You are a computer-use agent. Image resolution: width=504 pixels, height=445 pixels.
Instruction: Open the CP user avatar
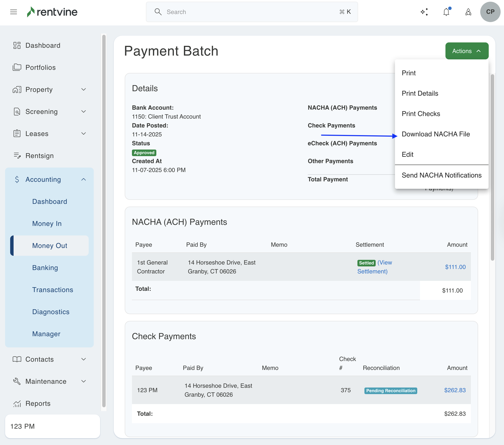[490, 12]
